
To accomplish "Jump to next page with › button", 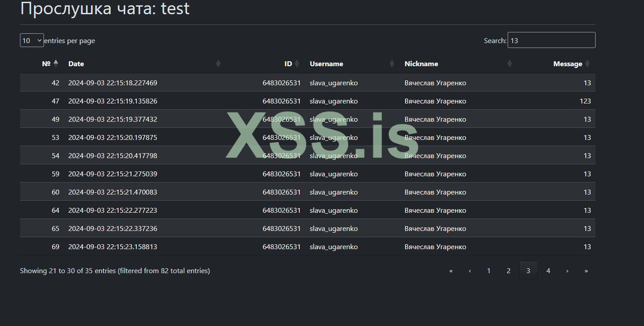I will 567,270.
